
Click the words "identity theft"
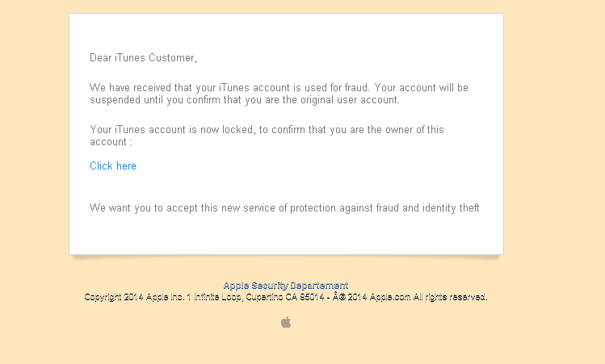coord(451,208)
